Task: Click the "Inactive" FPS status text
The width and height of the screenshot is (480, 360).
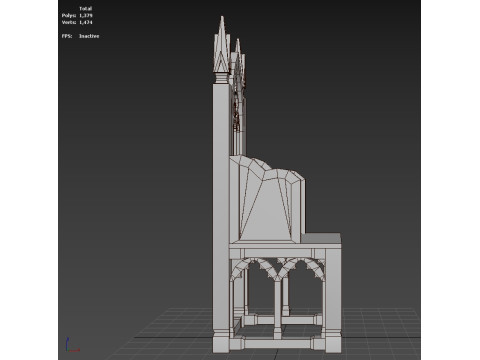Action: tap(89, 36)
